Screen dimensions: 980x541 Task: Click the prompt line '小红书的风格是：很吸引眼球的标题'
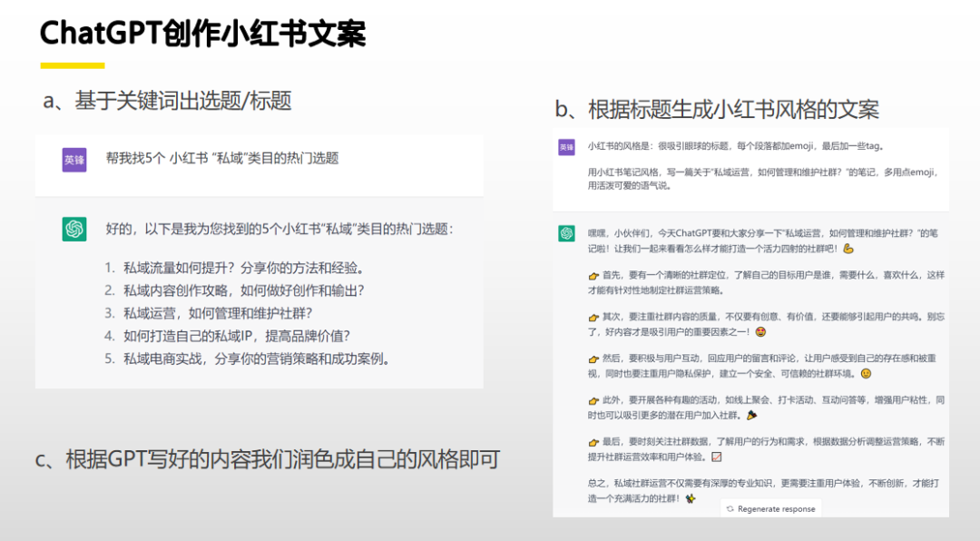pyautogui.click(x=736, y=146)
